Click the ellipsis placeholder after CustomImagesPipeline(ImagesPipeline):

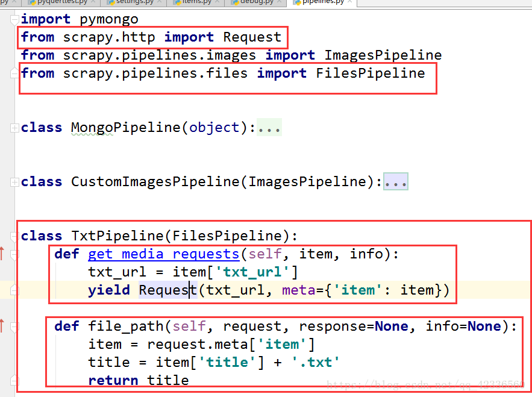click(x=396, y=181)
